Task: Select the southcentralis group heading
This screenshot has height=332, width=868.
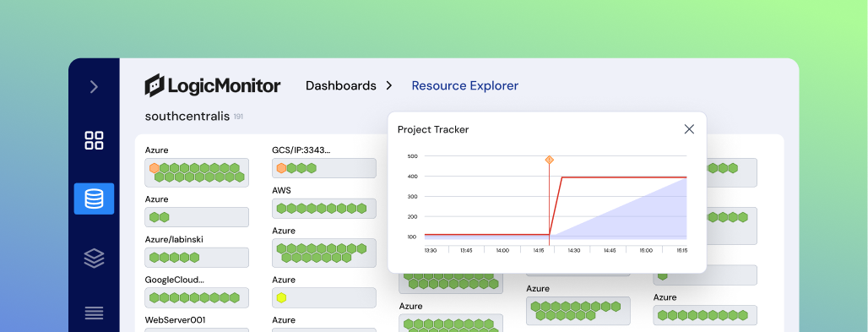Action: (x=187, y=117)
